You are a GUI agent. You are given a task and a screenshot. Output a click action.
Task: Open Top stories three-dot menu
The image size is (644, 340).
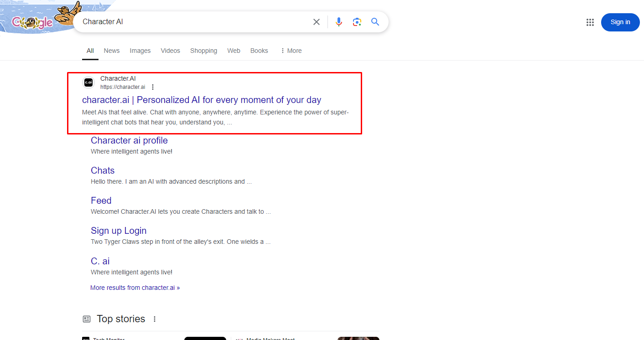pyautogui.click(x=155, y=319)
